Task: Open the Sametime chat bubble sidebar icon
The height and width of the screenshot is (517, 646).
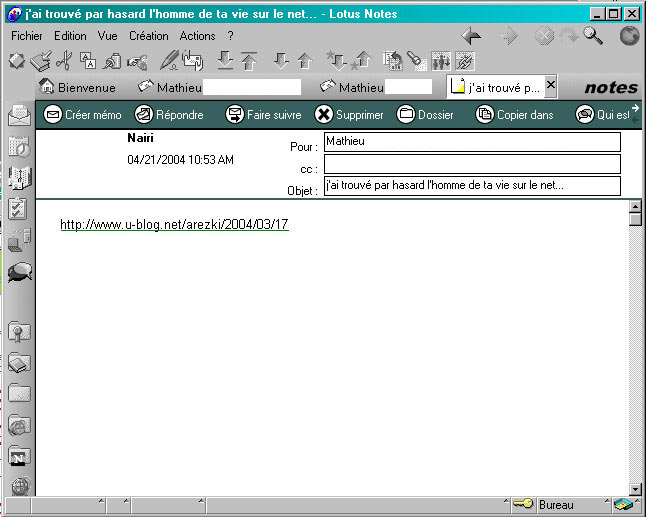Action: [18, 272]
